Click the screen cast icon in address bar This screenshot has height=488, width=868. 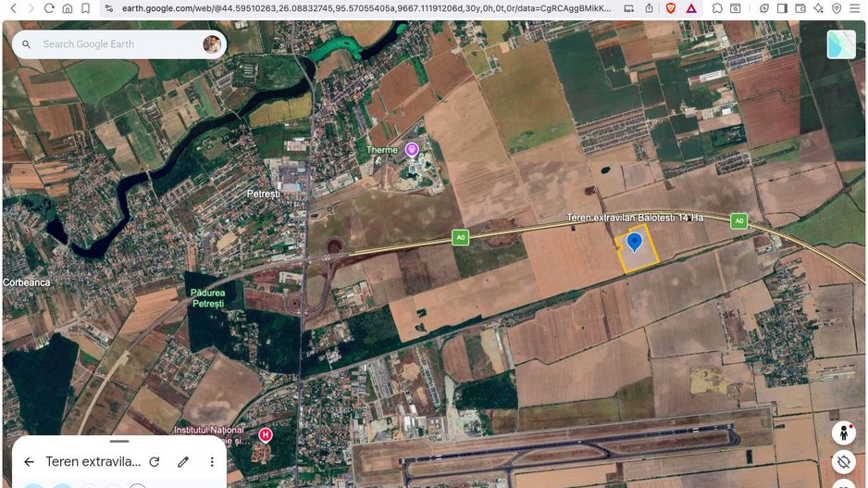(x=629, y=8)
